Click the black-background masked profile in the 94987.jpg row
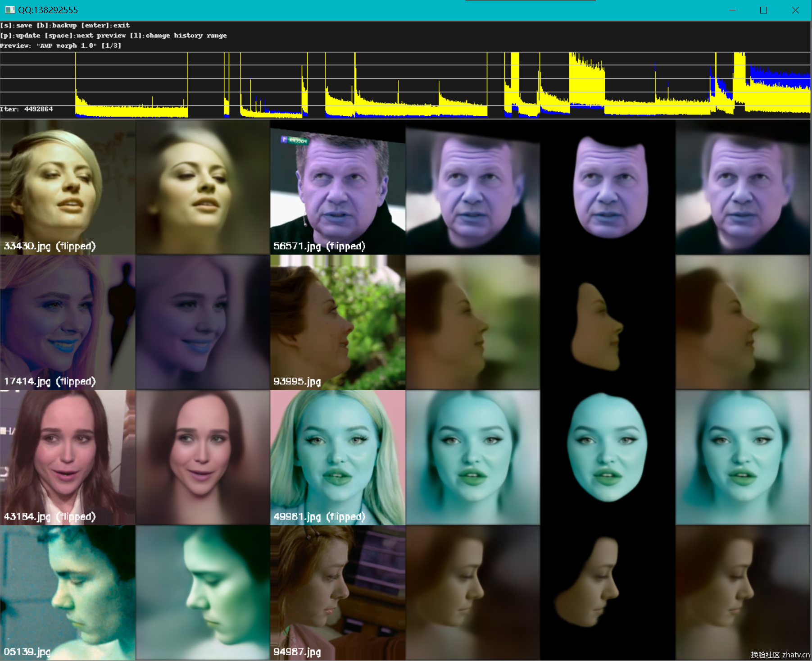The image size is (812, 661). pyautogui.click(x=608, y=593)
